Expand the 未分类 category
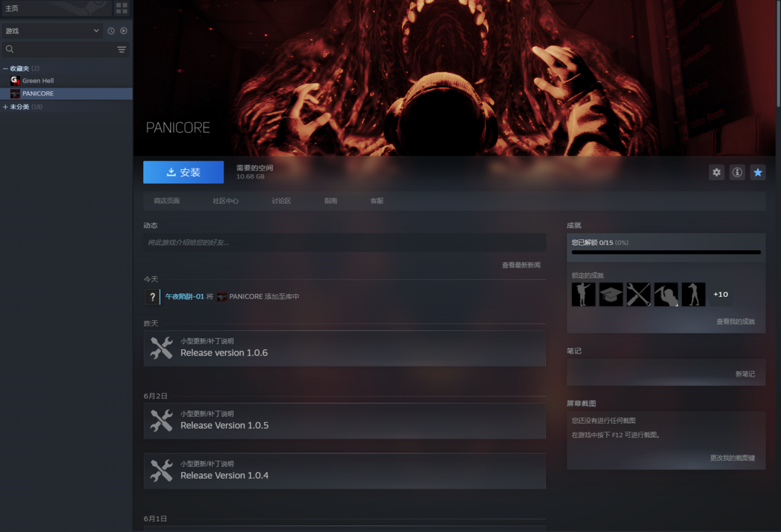This screenshot has width=781, height=532. tap(6, 107)
